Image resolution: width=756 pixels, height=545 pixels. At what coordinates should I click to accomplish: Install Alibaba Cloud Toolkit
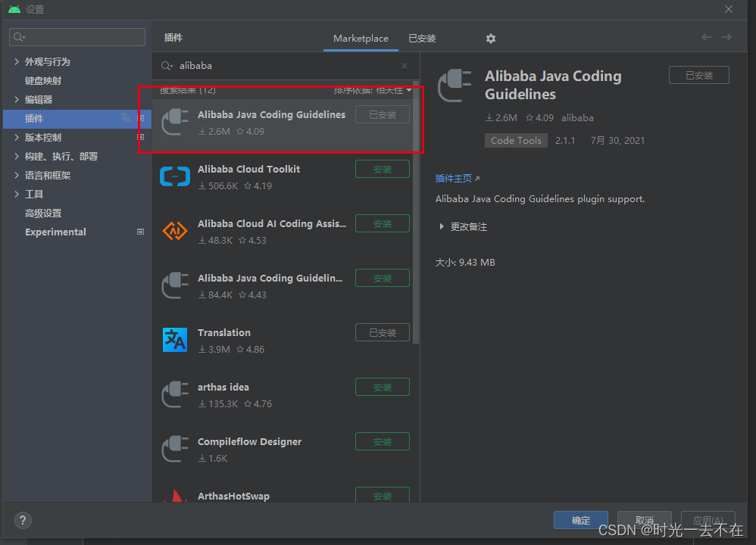point(383,169)
